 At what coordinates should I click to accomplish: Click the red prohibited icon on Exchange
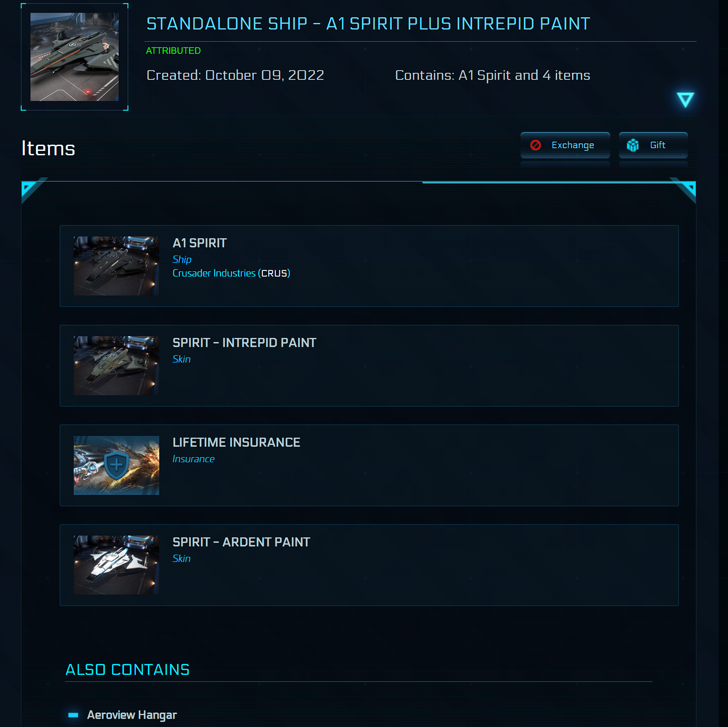(x=536, y=145)
